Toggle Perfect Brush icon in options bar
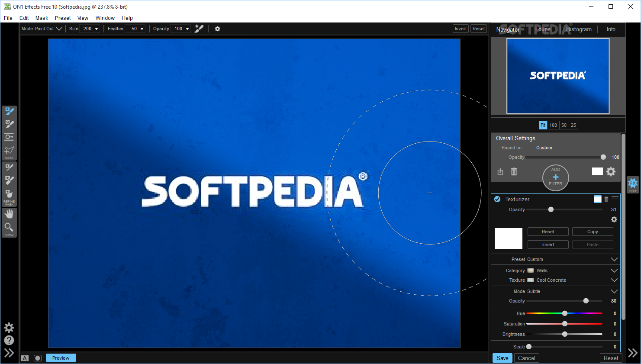Viewport: 641px width, 364px height. pos(199,29)
